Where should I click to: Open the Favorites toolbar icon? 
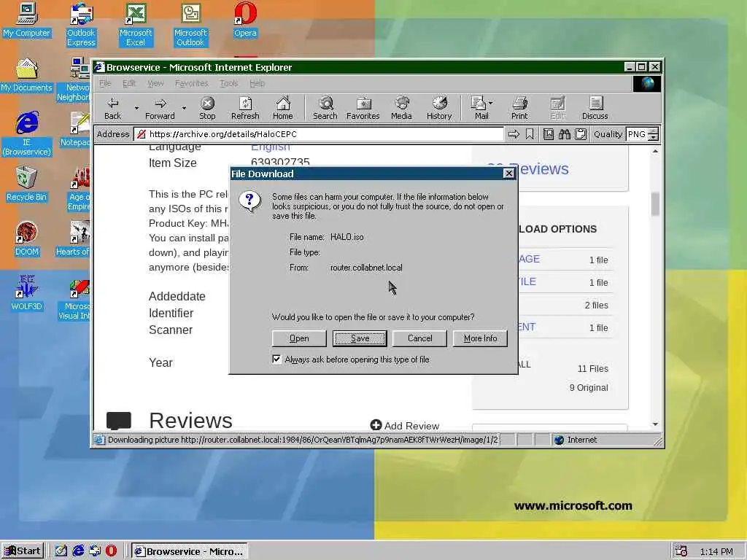point(363,108)
